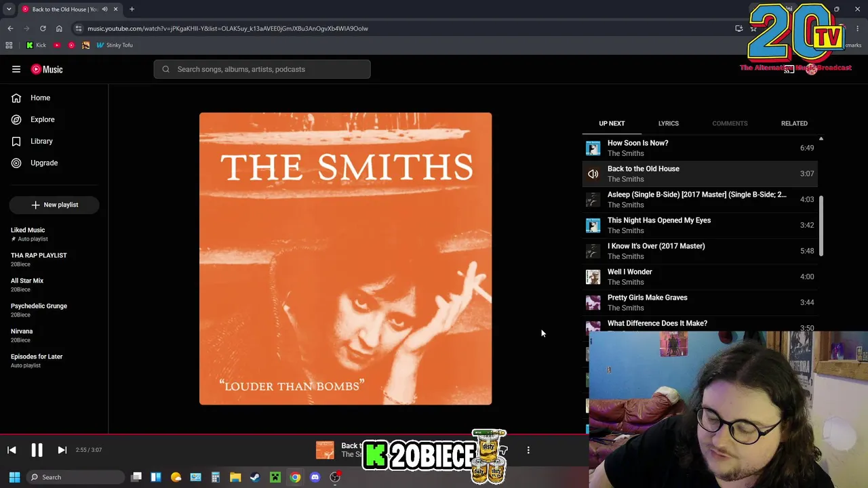Expand the tab search dropdown
The width and height of the screenshot is (868, 488).
(9, 9)
